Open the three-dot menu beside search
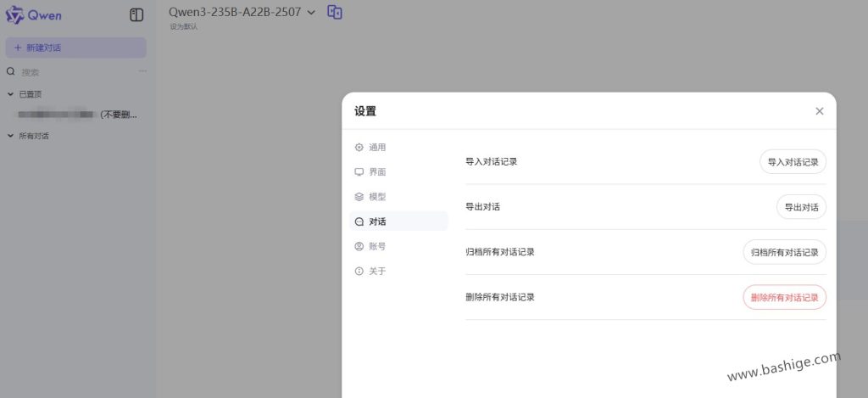Screen dimensions: 868x398 click(x=142, y=71)
